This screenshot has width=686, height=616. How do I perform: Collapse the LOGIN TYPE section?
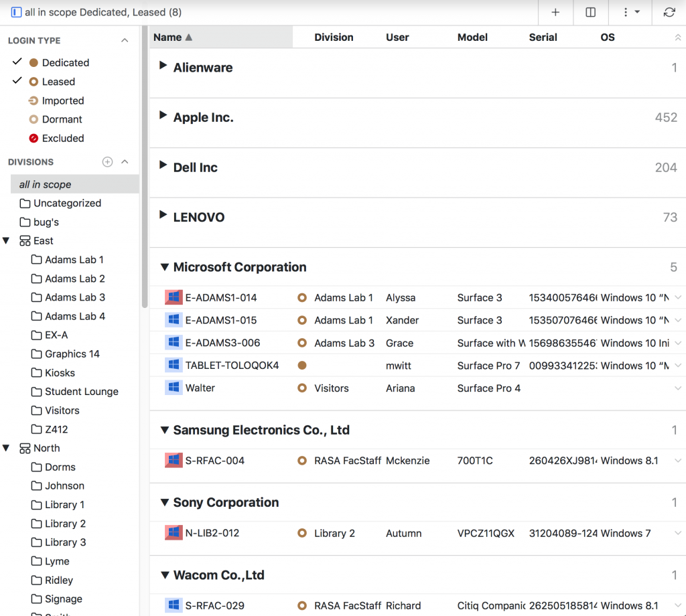[x=125, y=40]
